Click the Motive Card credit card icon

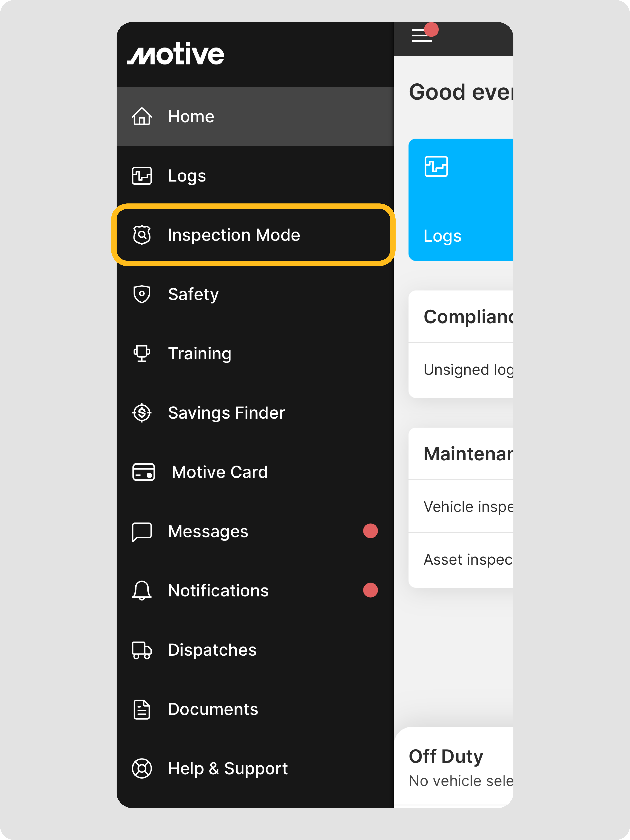143,472
